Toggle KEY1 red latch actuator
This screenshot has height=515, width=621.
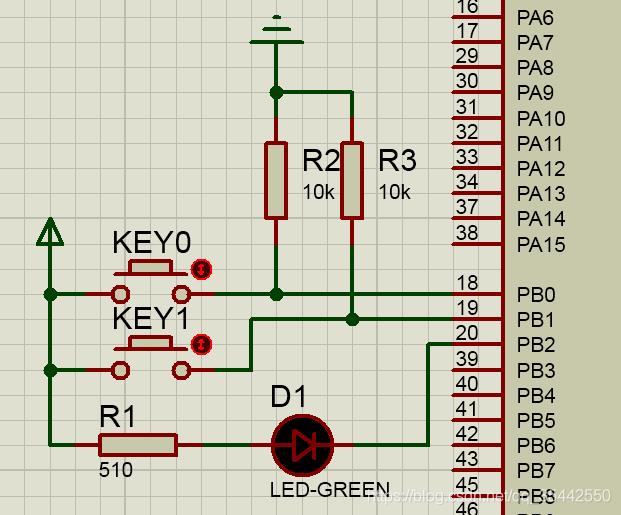[x=202, y=345]
